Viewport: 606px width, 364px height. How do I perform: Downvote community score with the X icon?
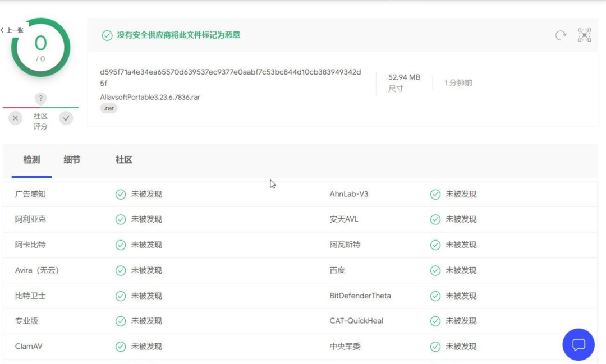pyautogui.click(x=15, y=118)
